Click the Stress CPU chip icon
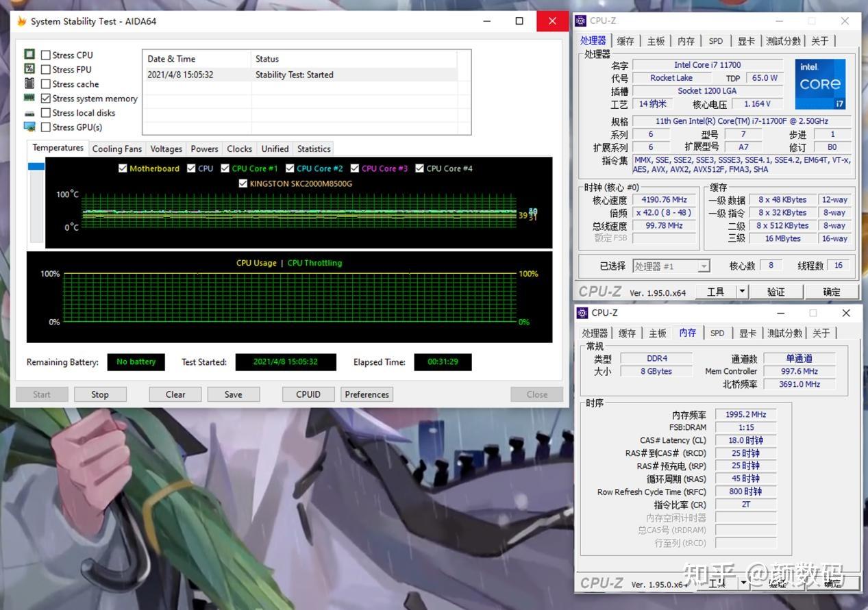This screenshot has height=610, width=868. 29,54
